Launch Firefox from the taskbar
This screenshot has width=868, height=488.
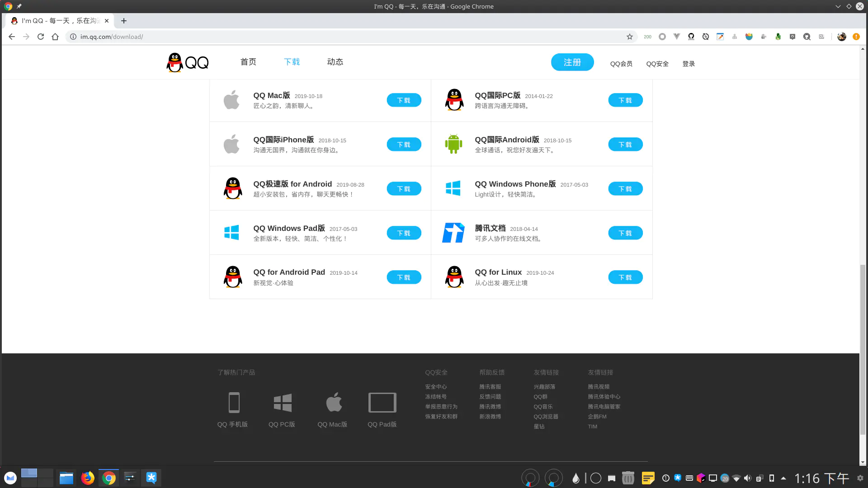87,478
